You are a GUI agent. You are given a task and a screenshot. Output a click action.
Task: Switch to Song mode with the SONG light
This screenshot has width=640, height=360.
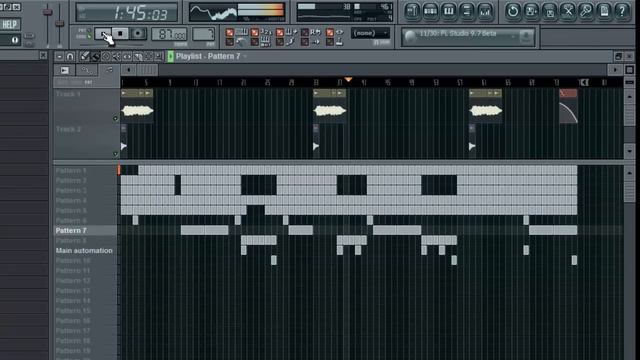89,37
